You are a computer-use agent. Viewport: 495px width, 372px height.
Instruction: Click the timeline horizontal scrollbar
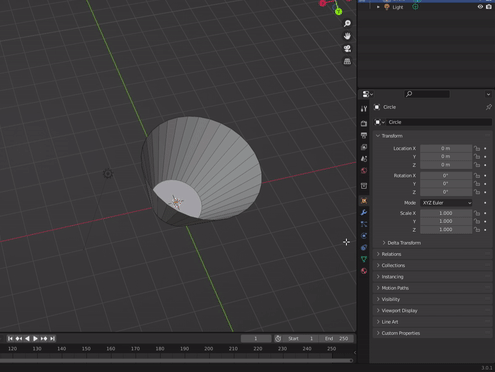click(176, 361)
